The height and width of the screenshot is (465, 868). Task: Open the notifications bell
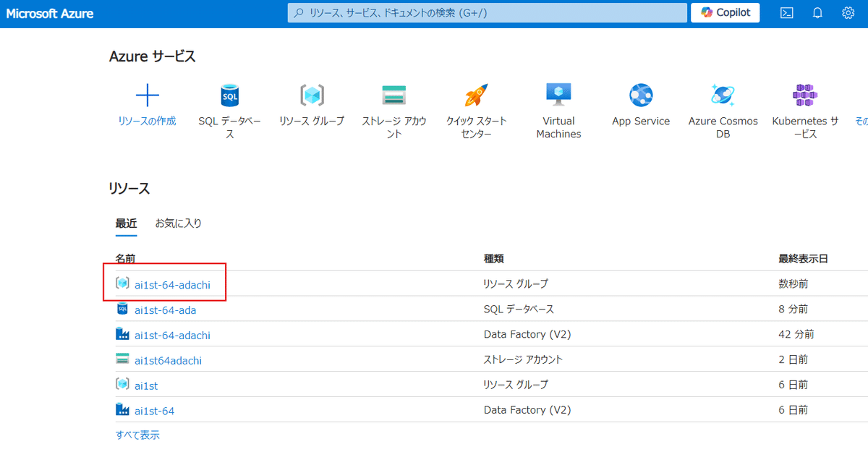(817, 13)
